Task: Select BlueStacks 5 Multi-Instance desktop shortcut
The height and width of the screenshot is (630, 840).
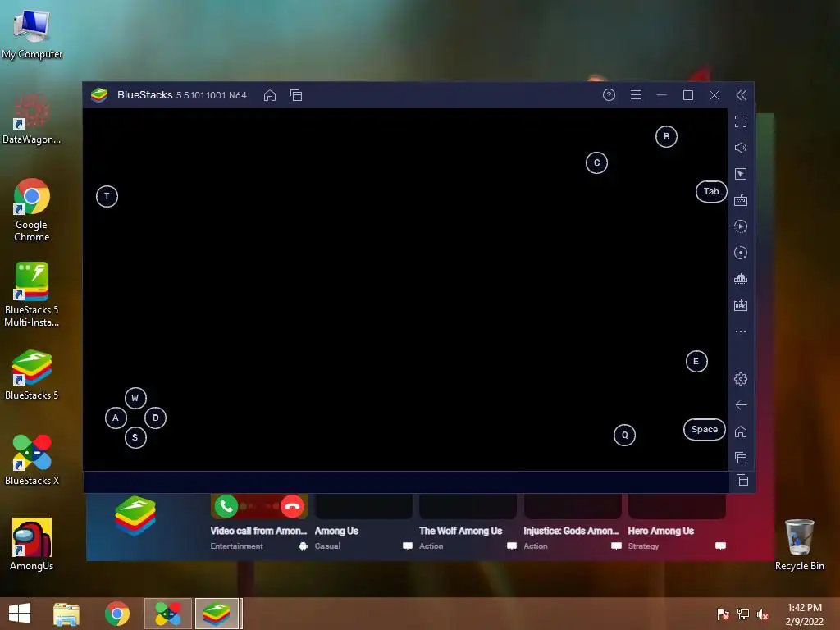Action: [32, 294]
